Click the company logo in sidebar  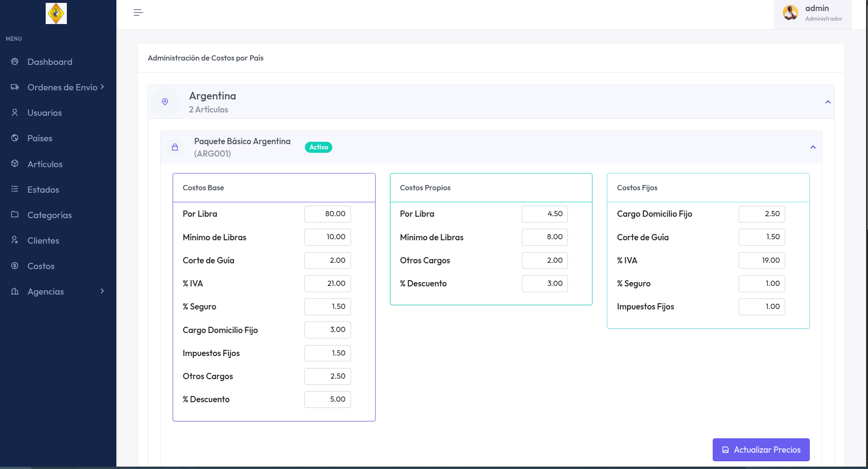(56, 13)
